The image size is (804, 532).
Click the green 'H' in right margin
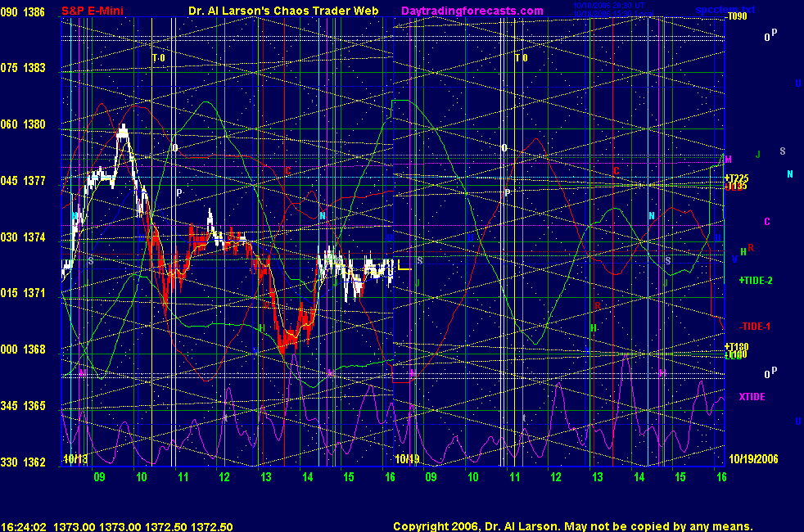click(x=743, y=251)
